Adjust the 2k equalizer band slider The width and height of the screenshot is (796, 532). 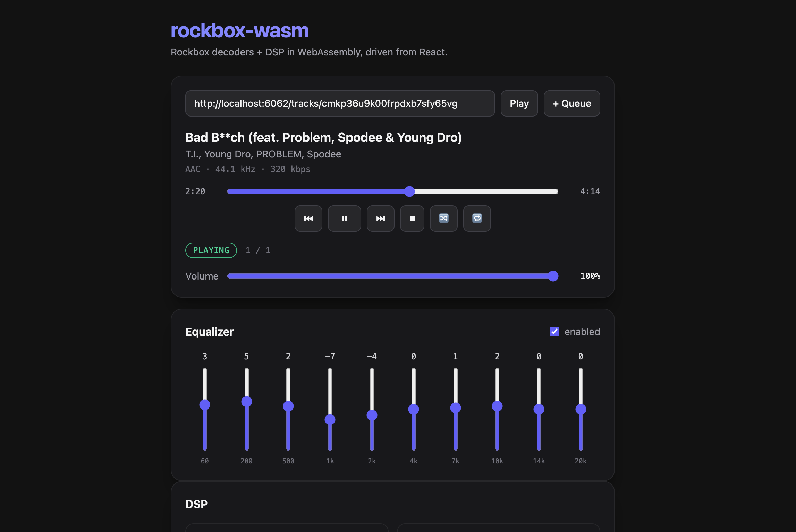[x=372, y=409]
